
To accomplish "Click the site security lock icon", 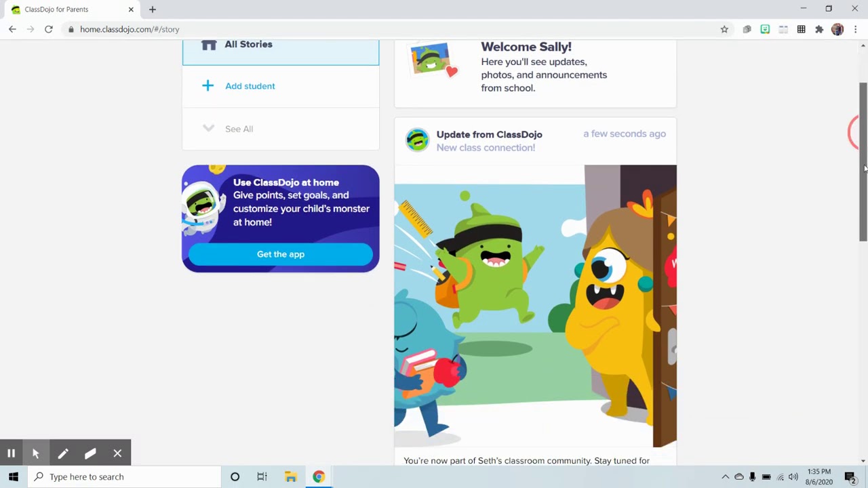I will pyautogui.click(x=71, y=29).
